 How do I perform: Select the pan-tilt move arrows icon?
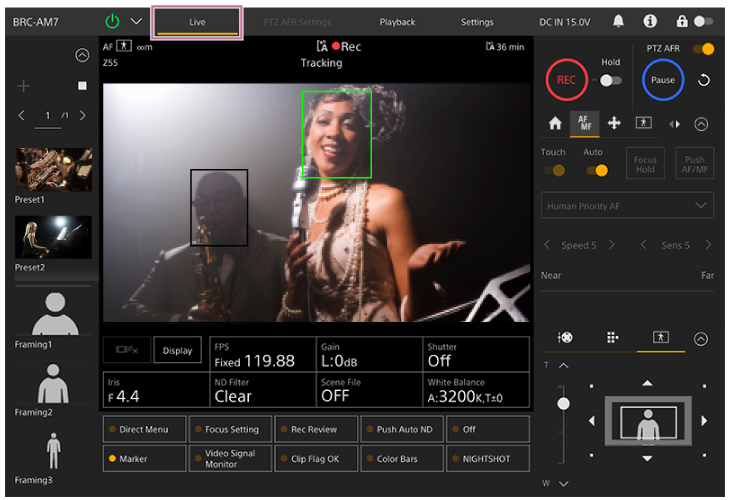click(x=614, y=123)
